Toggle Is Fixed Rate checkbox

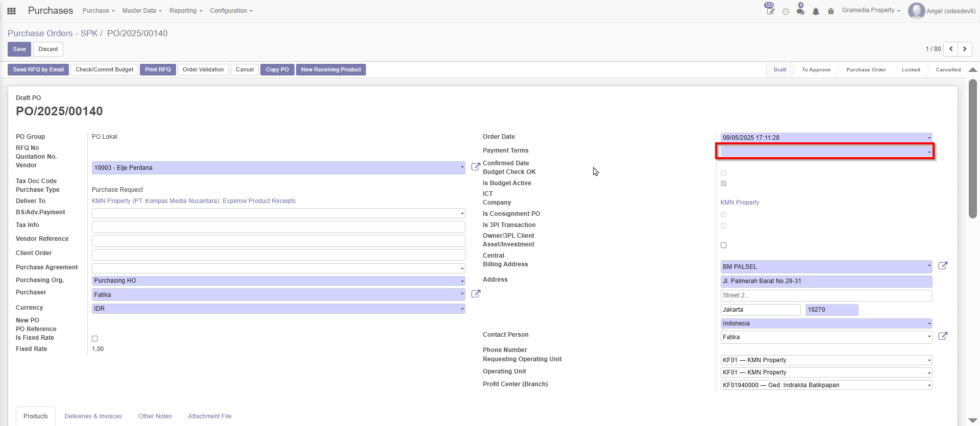[x=94, y=339]
